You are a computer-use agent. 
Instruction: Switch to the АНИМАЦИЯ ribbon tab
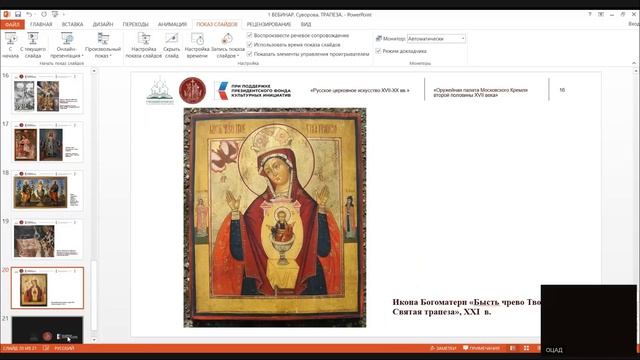pos(172,24)
